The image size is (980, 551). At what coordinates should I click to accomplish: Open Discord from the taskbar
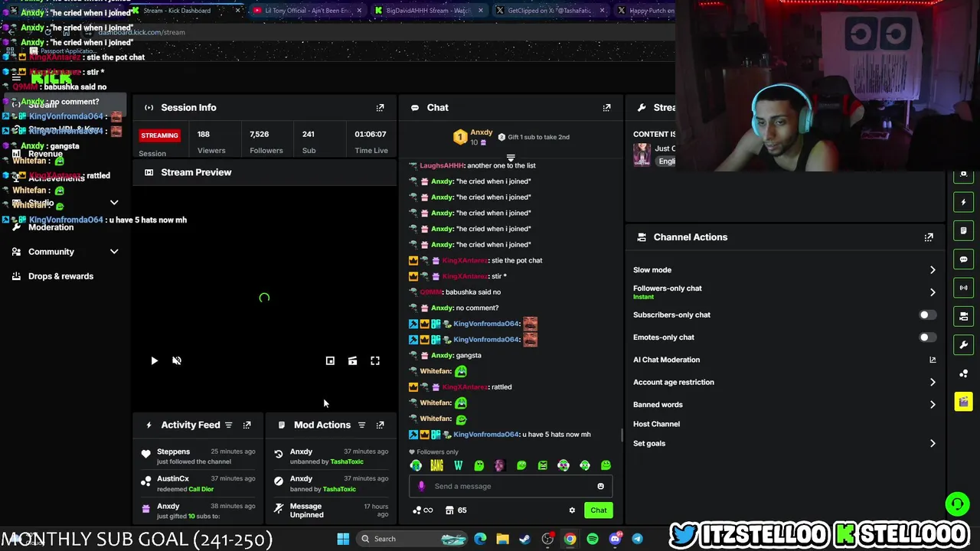(615, 539)
